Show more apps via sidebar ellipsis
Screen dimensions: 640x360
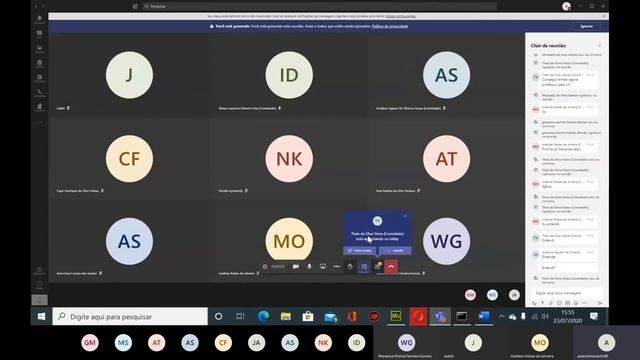click(40, 122)
